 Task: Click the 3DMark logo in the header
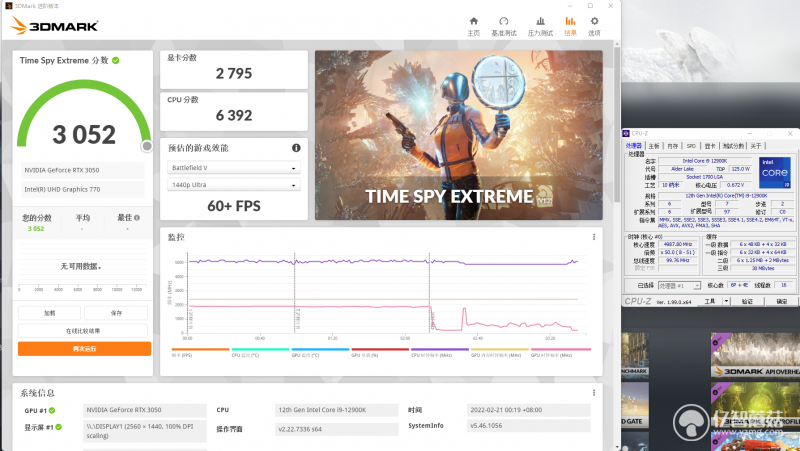54,26
